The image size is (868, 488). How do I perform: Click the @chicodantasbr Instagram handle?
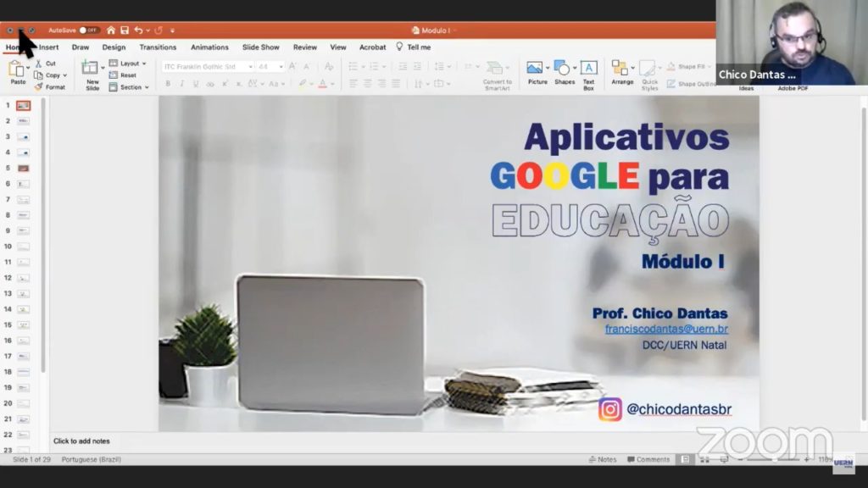pos(679,409)
